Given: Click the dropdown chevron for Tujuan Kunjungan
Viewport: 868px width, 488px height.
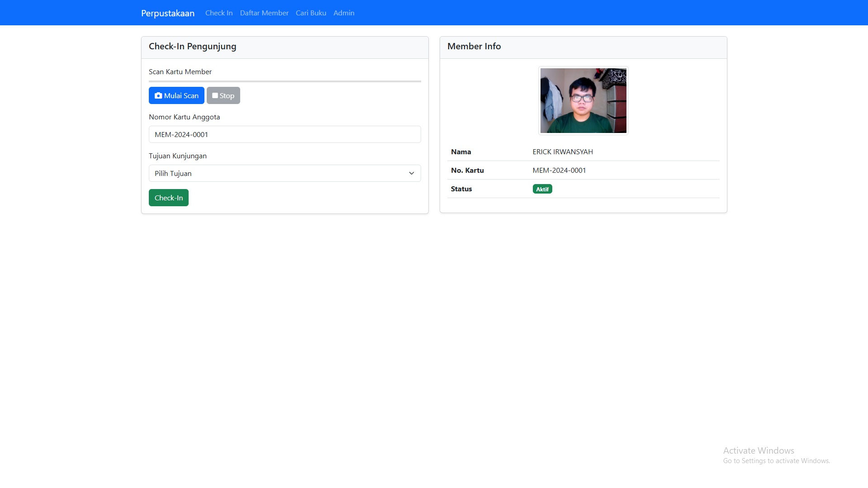Looking at the screenshot, I should click(x=412, y=173).
